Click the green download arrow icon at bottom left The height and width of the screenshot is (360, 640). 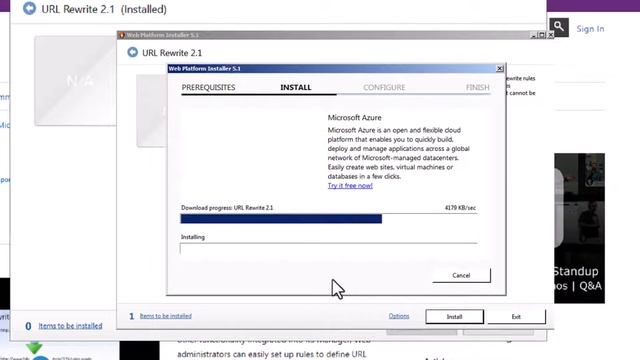pyautogui.click(x=34, y=347)
